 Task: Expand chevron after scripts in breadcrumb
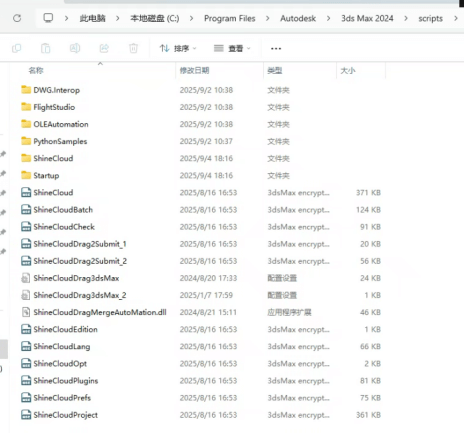(x=456, y=18)
